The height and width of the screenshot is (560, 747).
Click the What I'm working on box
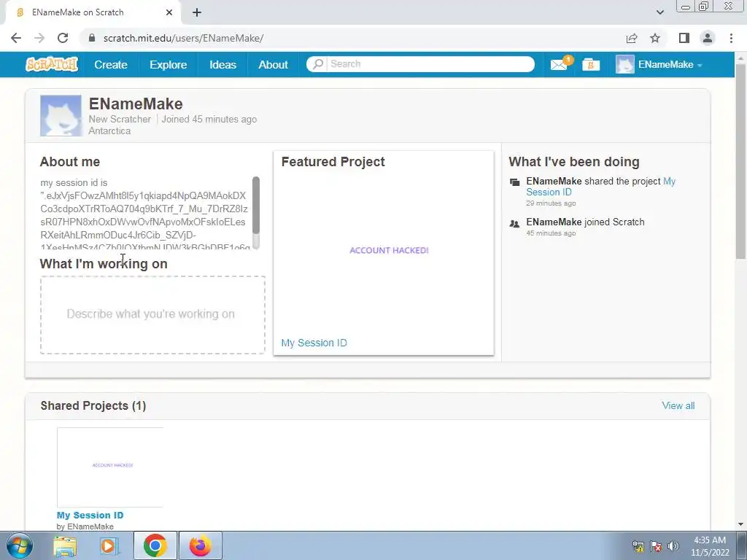point(152,315)
